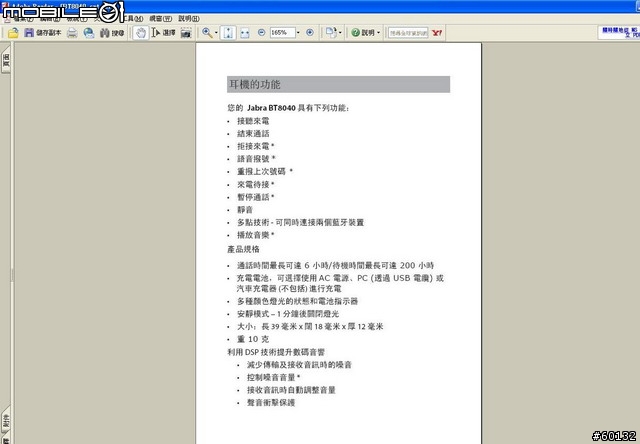Click the bullet line 播放音樂 *
Viewport: 640px width, 444px height.
point(256,235)
